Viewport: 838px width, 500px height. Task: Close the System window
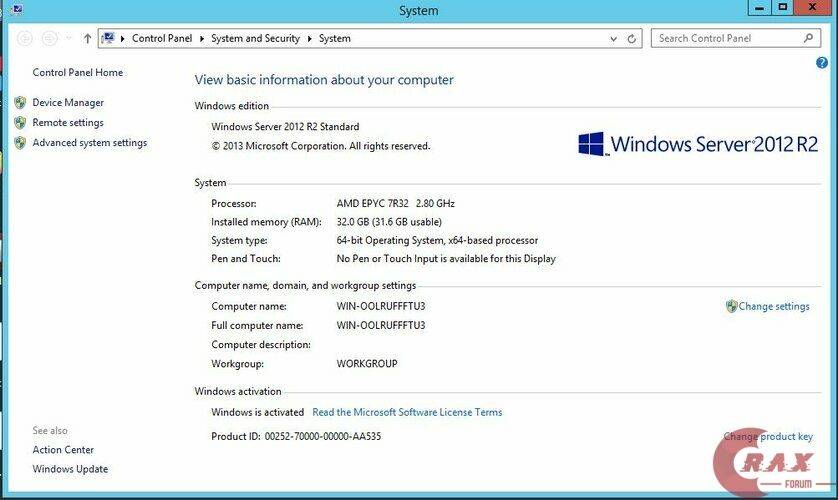(813, 7)
